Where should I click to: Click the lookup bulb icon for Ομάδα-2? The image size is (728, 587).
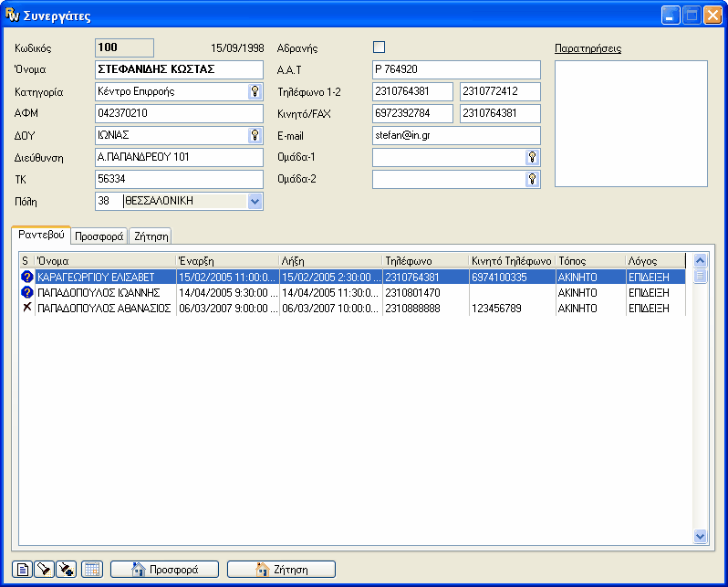tap(532, 179)
